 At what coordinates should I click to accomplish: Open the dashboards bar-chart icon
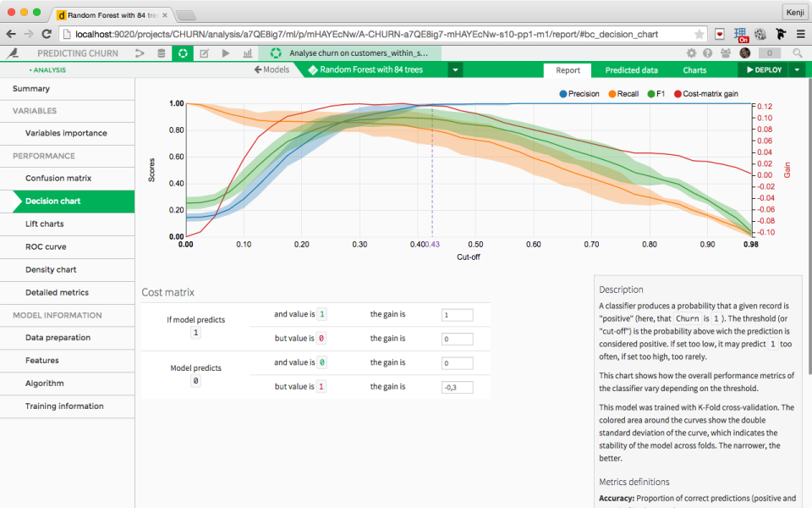pos(248,52)
